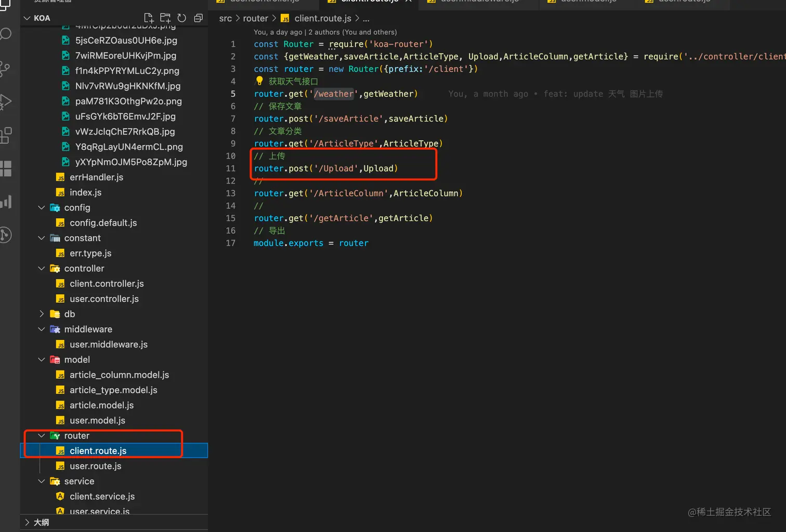Open article.model.js file
The image size is (786, 532).
click(102, 405)
